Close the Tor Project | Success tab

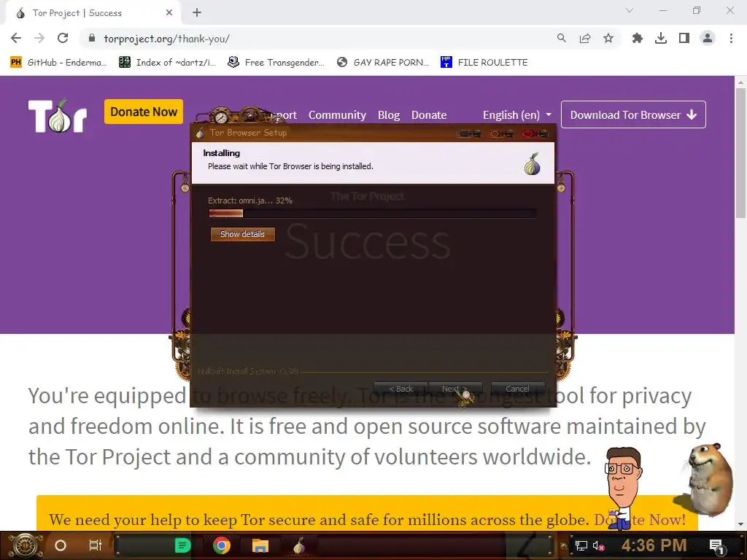pos(169,13)
